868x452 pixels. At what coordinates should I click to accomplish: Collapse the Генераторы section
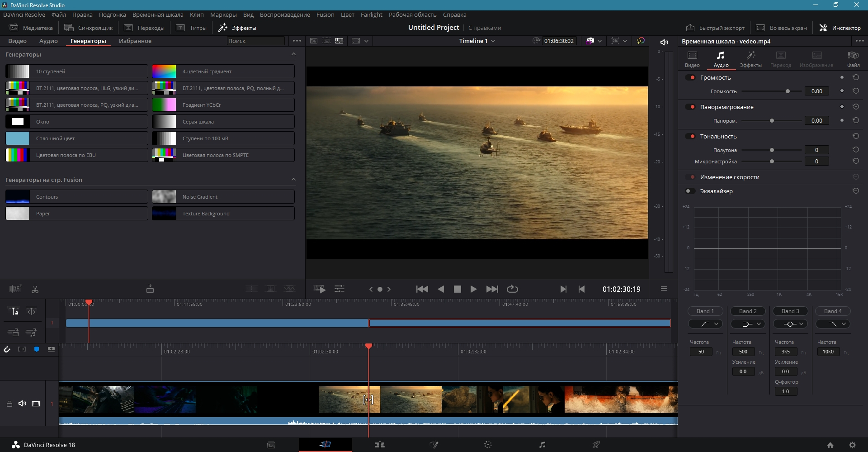[293, 54]
